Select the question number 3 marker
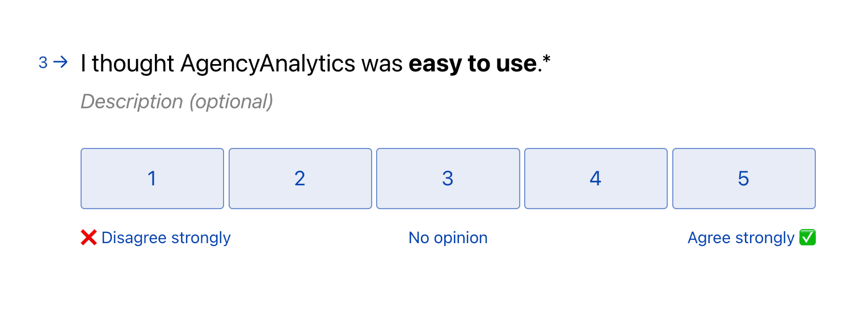The width and height of the screenshot is (868, 314). 43,63
